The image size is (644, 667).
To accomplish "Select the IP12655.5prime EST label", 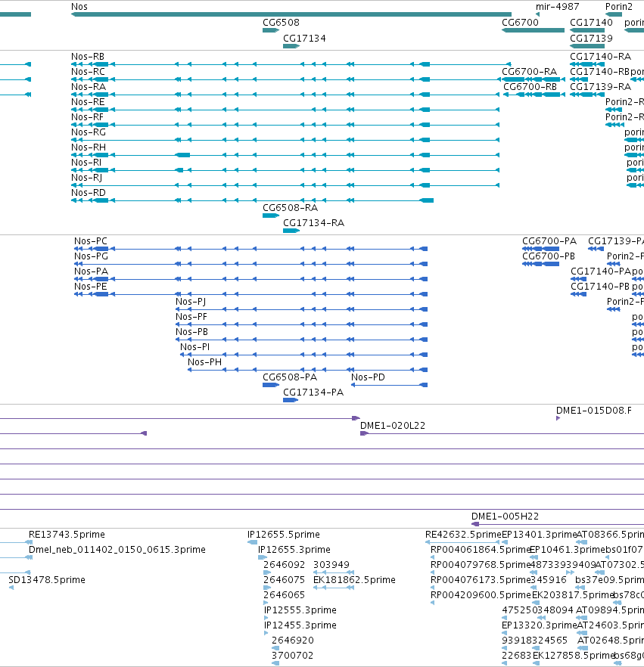I will click(x=284, y=534).
